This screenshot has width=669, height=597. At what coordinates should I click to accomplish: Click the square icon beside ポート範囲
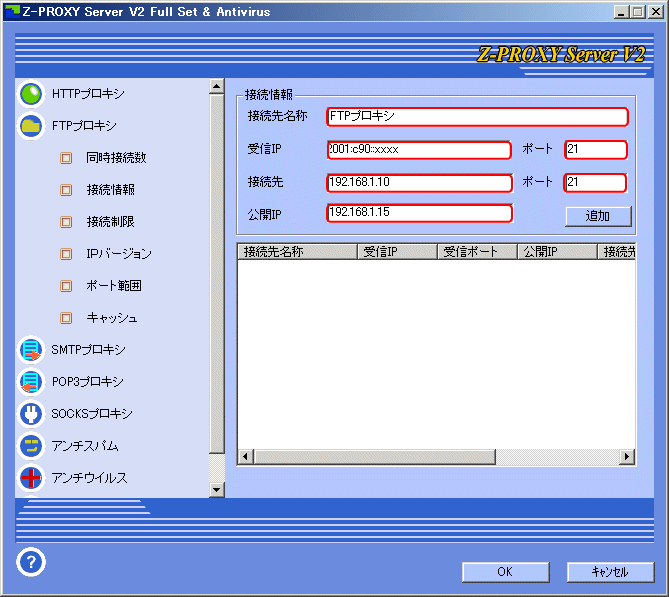66,286
